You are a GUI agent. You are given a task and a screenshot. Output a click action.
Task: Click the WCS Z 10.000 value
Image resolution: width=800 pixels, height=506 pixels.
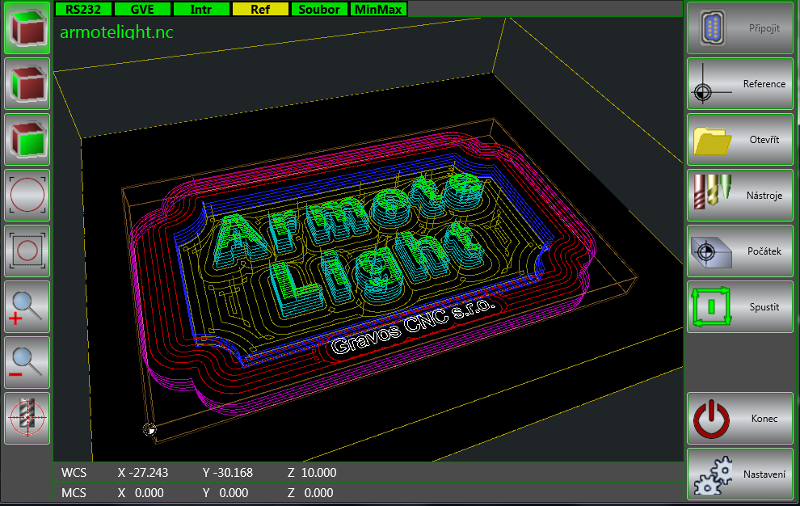(x=312, y=473)
